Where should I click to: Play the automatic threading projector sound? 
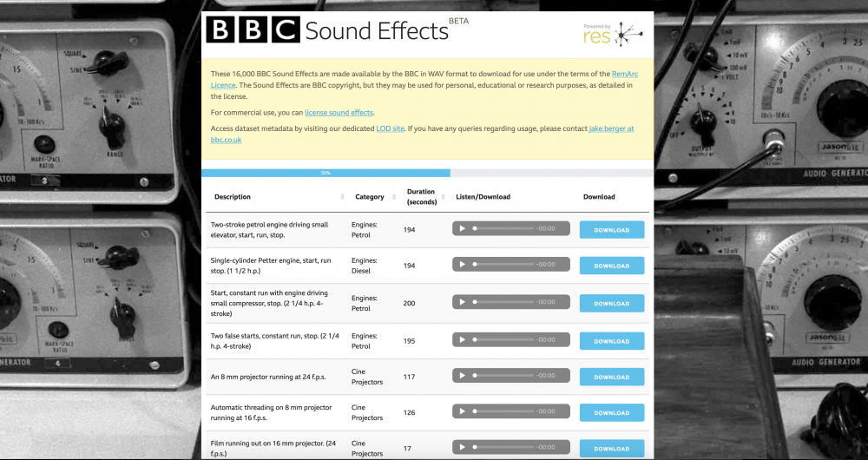pos(463,412)
